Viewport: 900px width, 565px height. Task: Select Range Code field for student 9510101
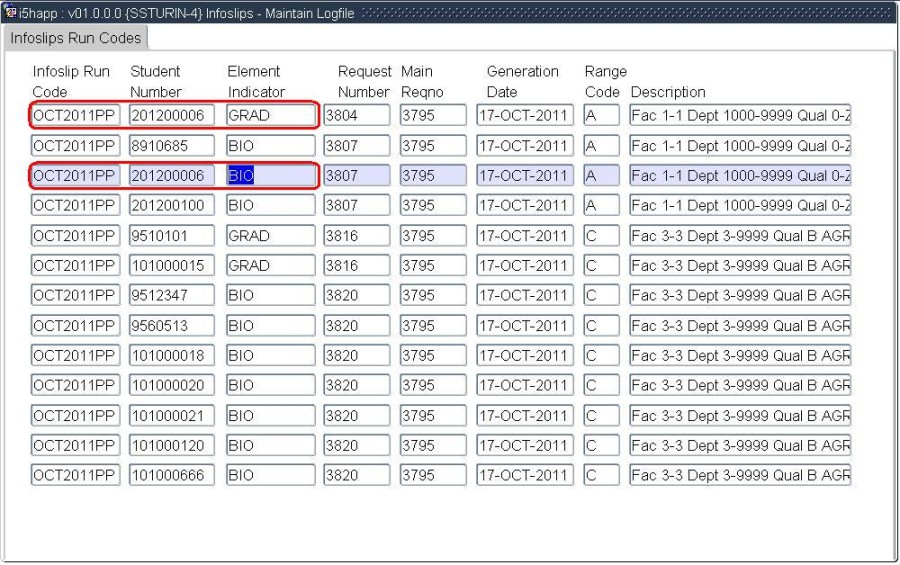[601, 236]
